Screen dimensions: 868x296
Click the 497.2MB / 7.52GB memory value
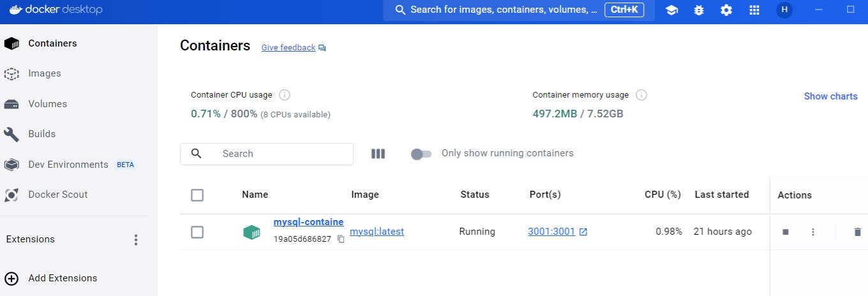578,114
